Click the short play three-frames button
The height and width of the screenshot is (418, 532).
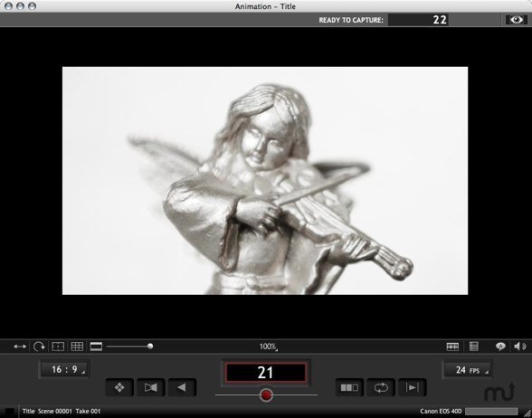349,387
